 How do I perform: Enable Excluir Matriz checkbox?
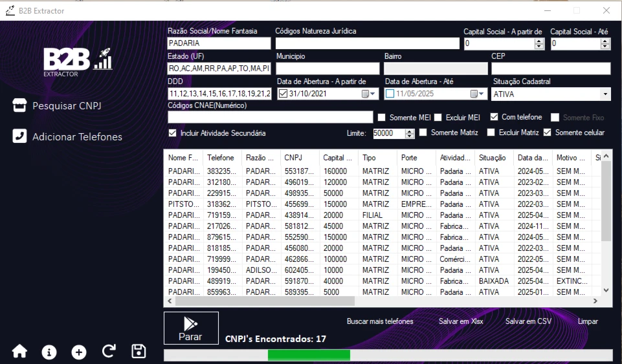491,133
